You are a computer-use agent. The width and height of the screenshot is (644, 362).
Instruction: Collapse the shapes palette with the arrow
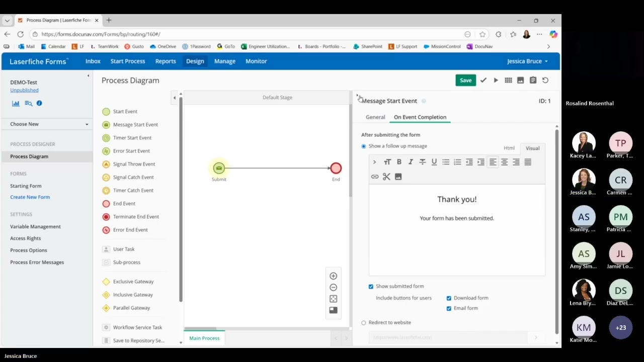click(175, 98)
